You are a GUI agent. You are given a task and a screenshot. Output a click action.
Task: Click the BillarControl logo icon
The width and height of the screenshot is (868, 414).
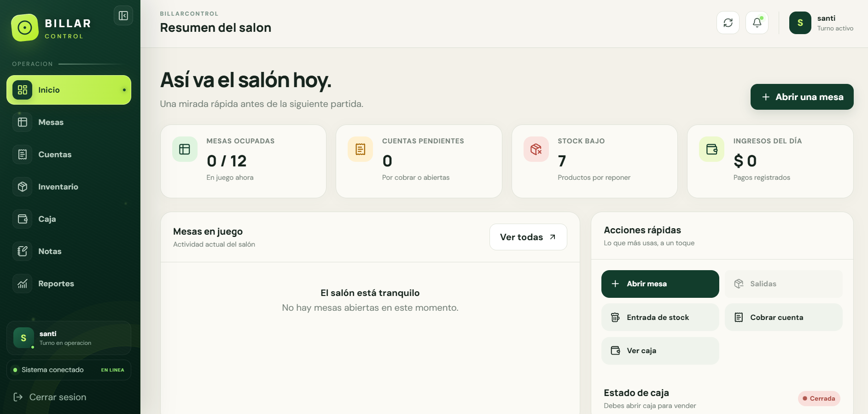(x=25, y=28)
